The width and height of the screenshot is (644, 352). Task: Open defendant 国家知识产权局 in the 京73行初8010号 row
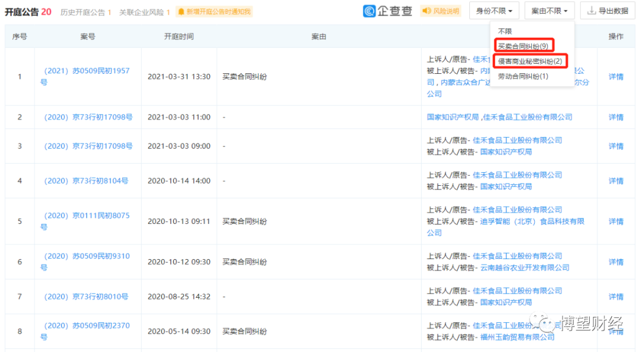pyautogui.click(x=506, y=303)
